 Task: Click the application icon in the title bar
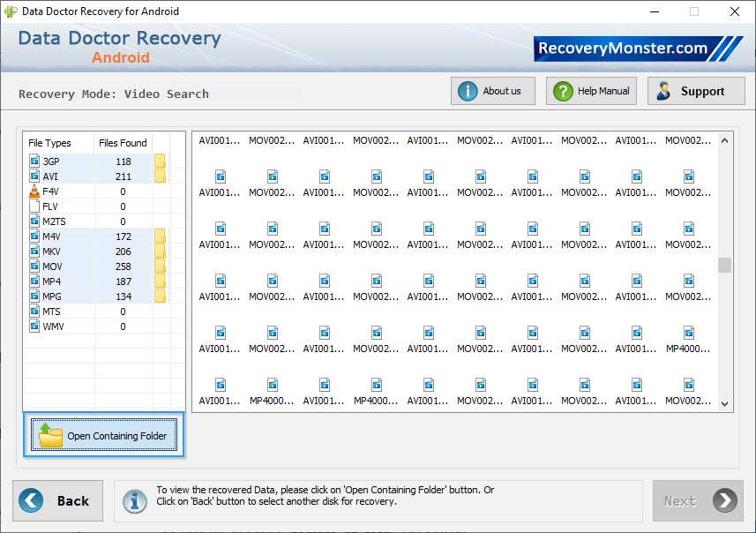point(10,11)
